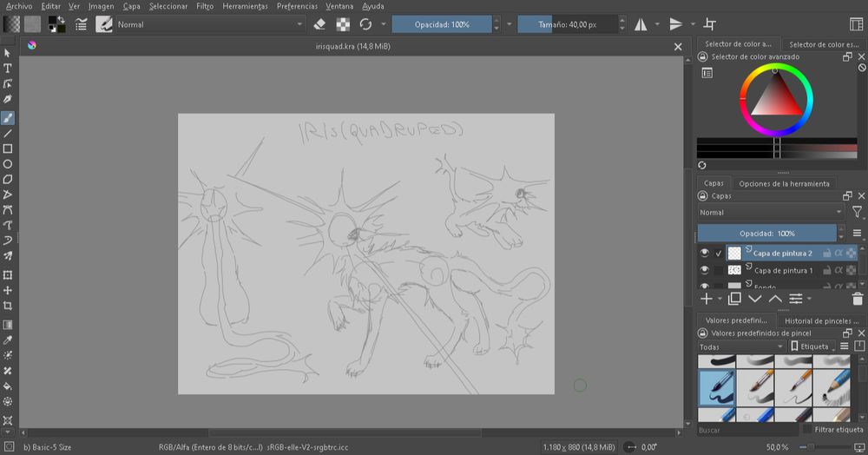Viewport: 868px width, 455px height.
Task: Click the brush Opacidad 100% slider in toolbar
Action: (442, 24)
